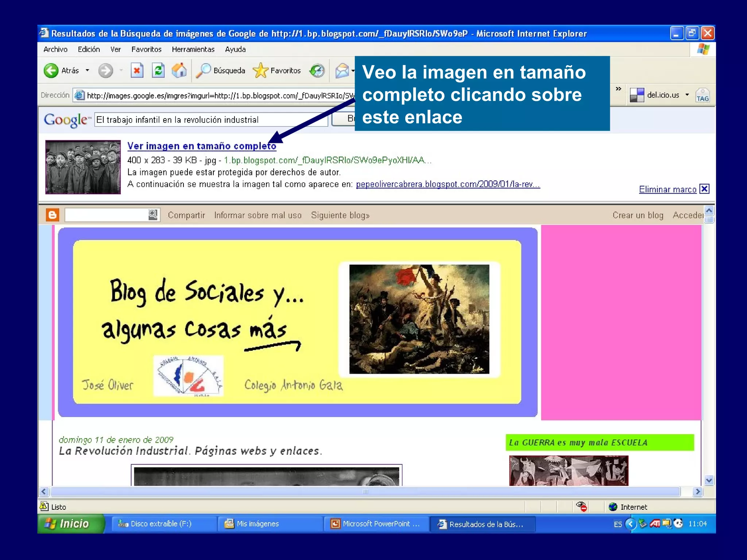The width and height of the screenshot is (747, 560).
Task: Click the home page house icon
Action: pos(179,70)
